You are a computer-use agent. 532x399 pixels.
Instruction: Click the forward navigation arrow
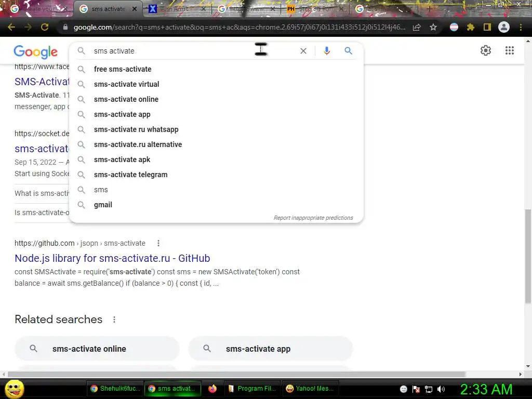(28, 27)
